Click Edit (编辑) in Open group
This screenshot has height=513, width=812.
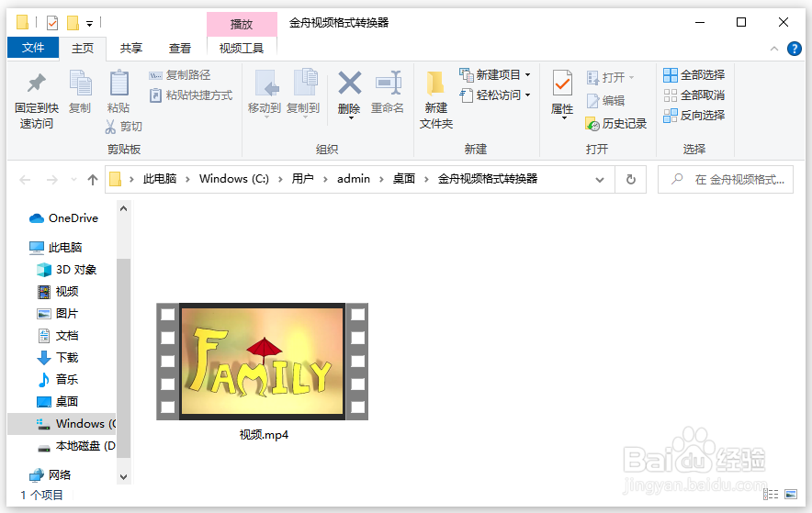[605, 101]
